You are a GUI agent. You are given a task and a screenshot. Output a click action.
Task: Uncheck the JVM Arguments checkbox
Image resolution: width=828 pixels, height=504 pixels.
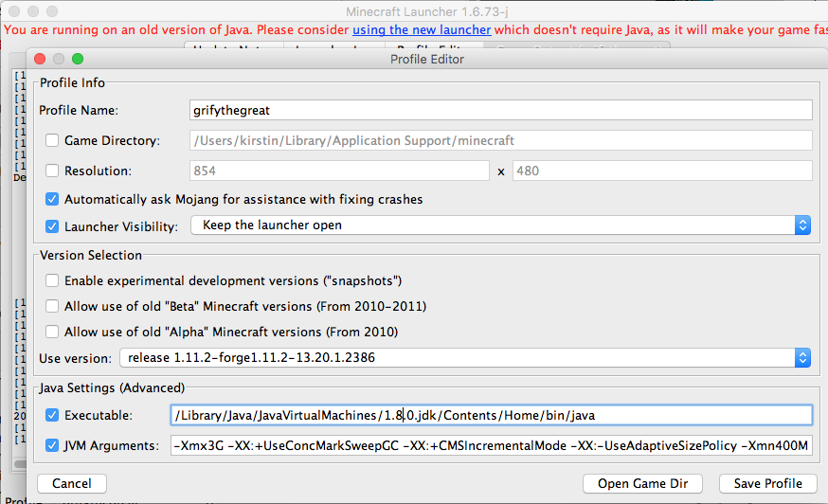52,445
